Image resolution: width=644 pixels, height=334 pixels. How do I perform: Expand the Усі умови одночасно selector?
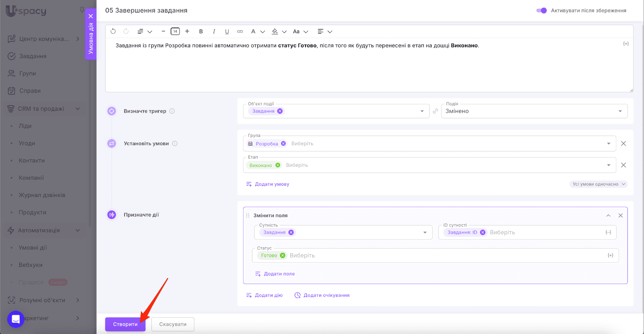pos(599,184)
